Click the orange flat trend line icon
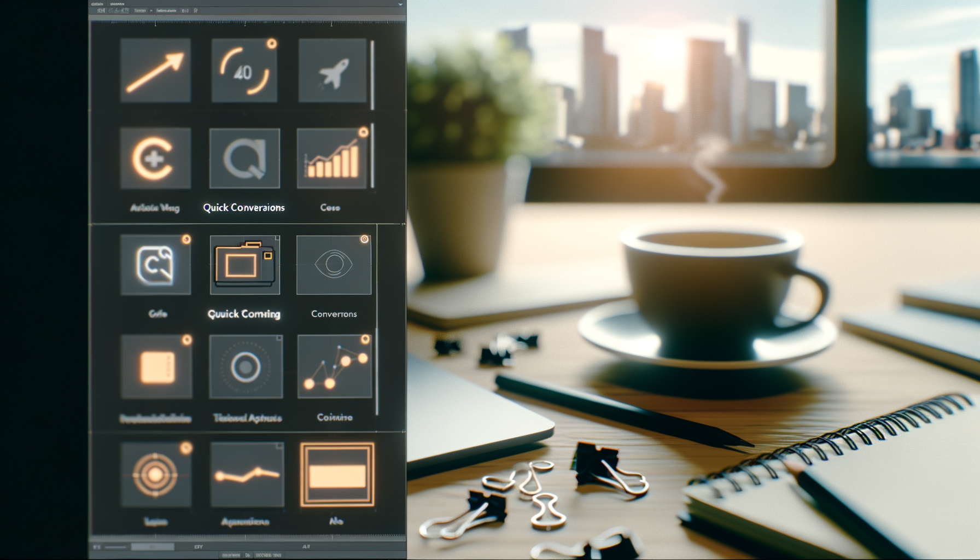This screenshot has width=980, height=560. pos(247,475)
